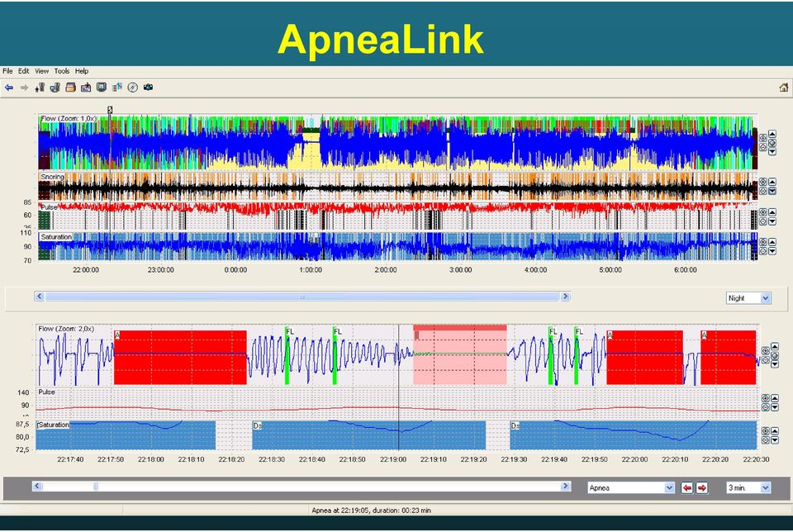Click the home icon at the toolbar's right end
Viewport: 793px width, 532px height.
pos(783,88)
